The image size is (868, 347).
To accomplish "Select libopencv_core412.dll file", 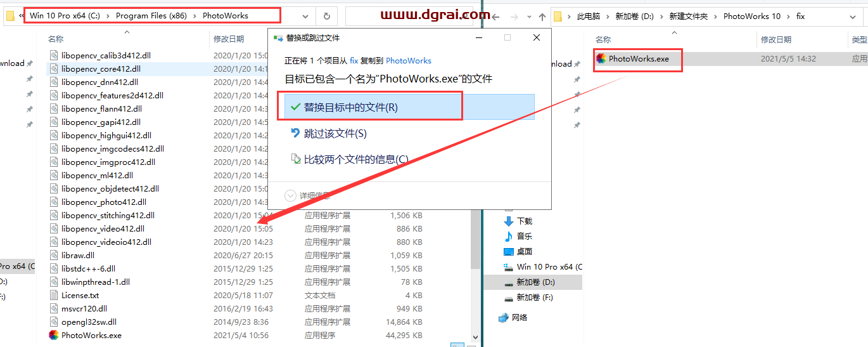I will [x=101, y=69].
